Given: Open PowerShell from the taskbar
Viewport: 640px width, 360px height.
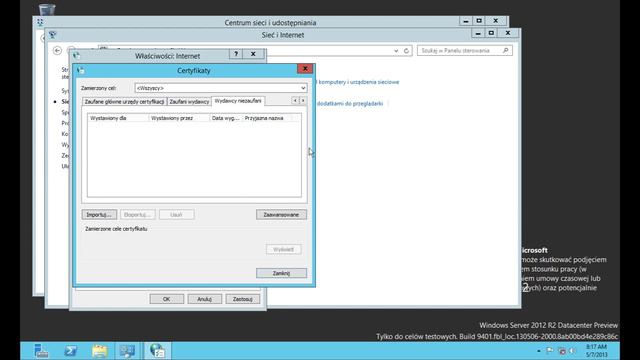Looking at the screenshot, I should [71, 351].
